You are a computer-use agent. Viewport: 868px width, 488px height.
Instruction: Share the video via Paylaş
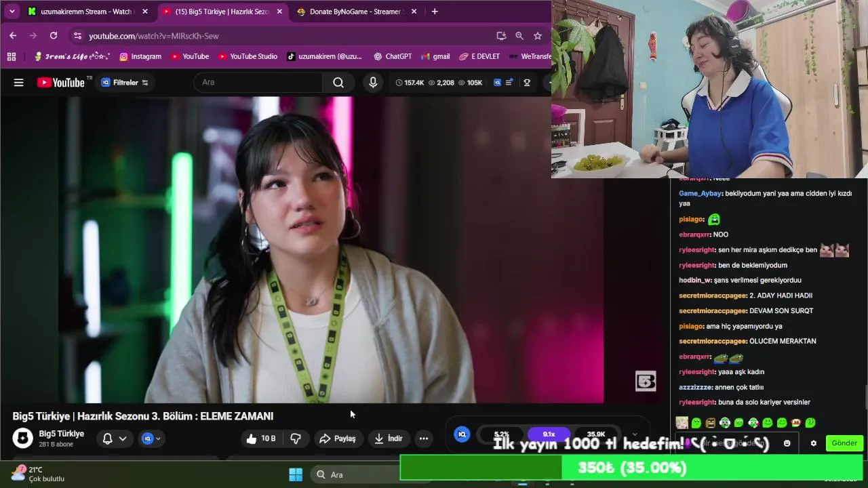point(338,439)
